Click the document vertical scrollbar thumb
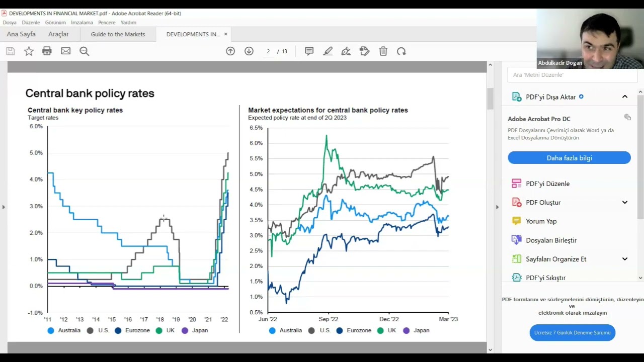The width and height of the screenshot is (644, 362). (x=490, y=99)
